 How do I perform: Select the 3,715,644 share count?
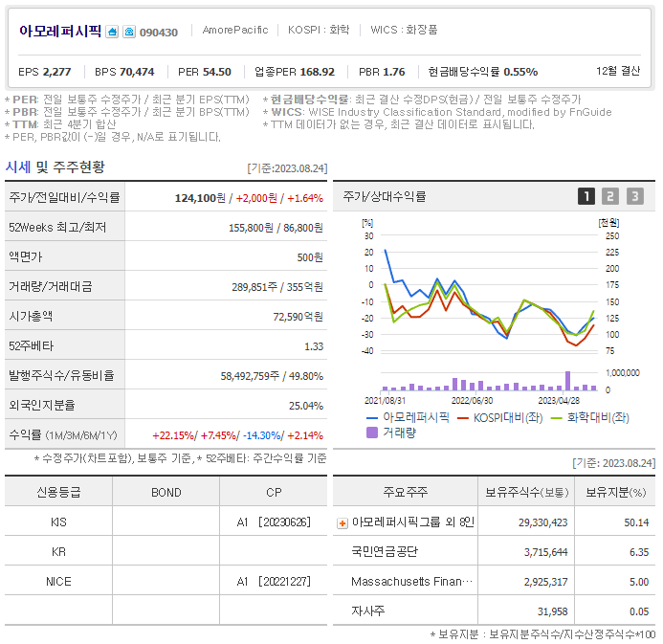(546, 552)
